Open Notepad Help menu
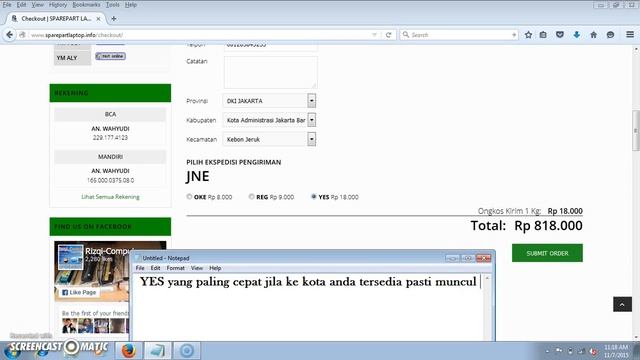 click(x=215, y=268)
